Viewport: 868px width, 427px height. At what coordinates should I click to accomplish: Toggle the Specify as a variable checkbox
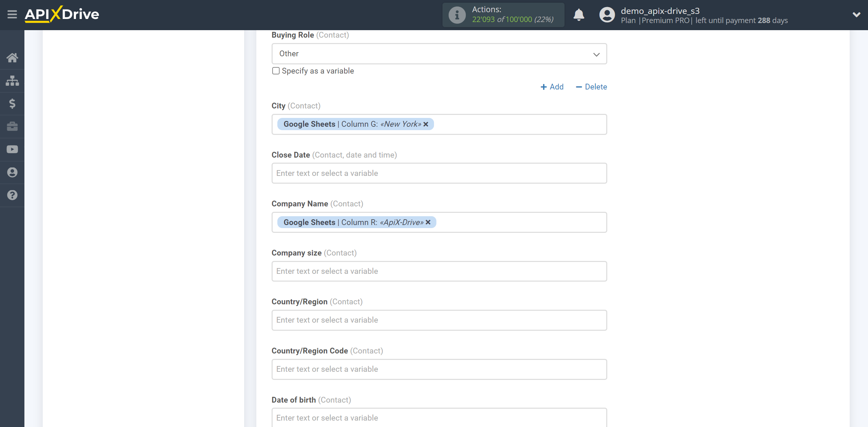pos(275,71)
